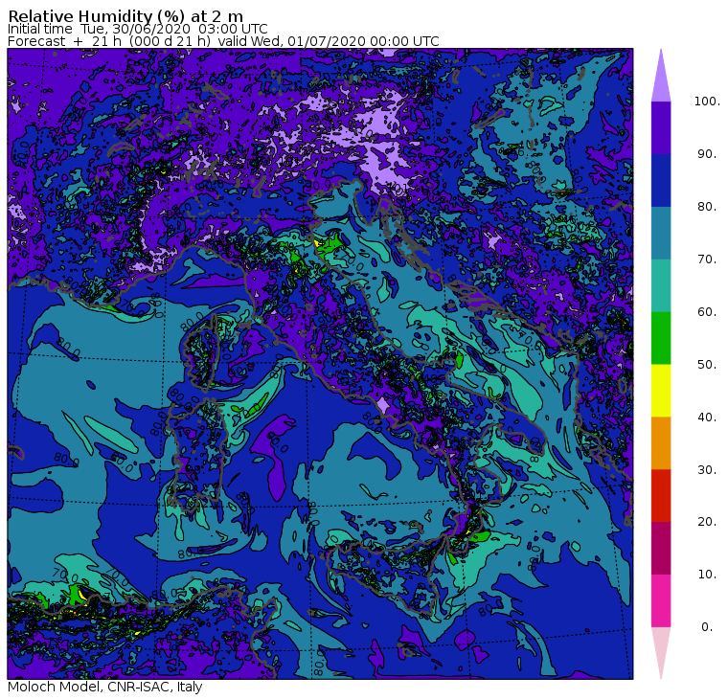Click the '90.' legend label

point(707,153)
